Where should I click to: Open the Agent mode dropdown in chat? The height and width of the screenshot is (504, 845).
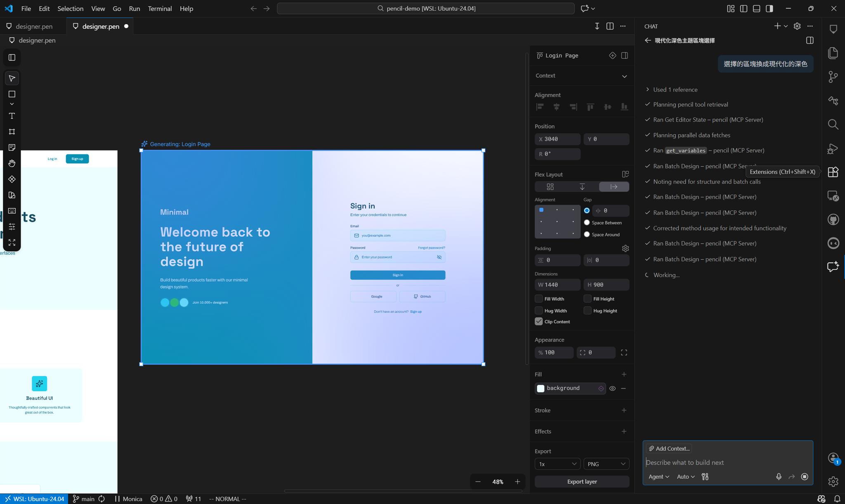click(659, 477)
